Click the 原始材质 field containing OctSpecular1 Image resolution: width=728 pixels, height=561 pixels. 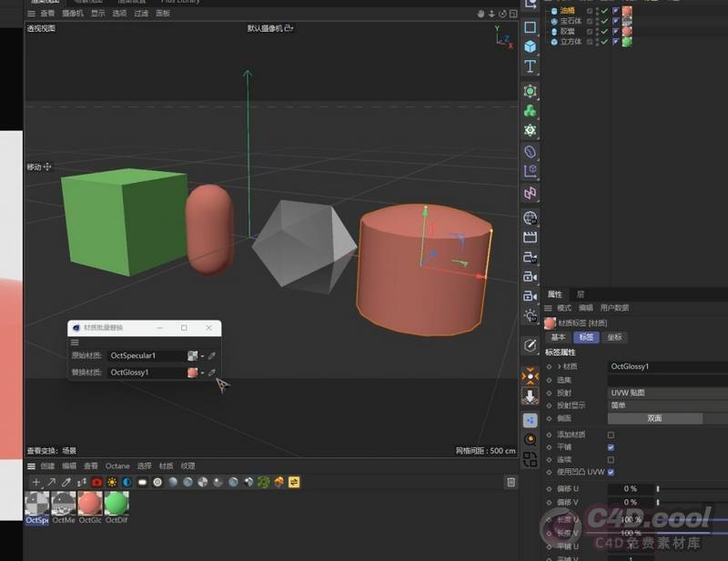coord(147,356)
